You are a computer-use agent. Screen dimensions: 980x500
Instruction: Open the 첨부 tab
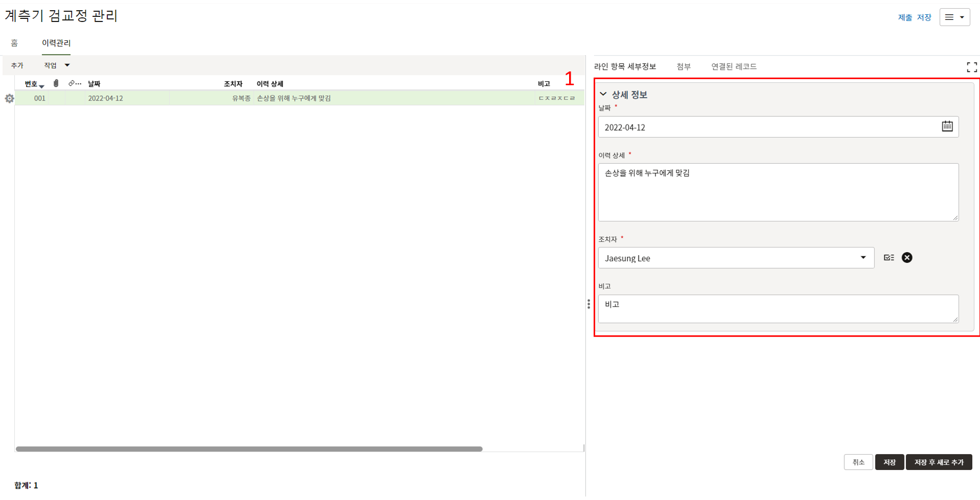(x=683, y=67)
